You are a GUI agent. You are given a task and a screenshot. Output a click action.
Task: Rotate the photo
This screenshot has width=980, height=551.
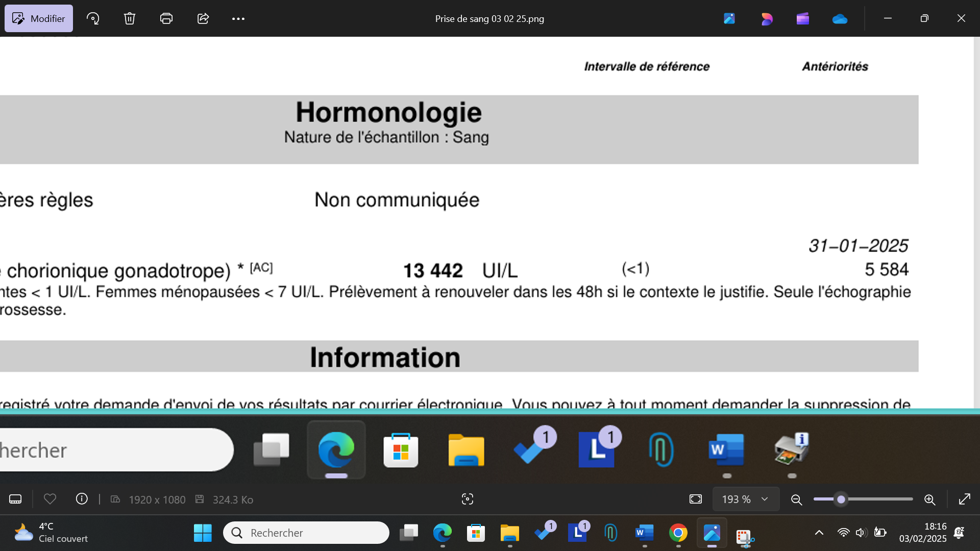(x=93, y=18)
